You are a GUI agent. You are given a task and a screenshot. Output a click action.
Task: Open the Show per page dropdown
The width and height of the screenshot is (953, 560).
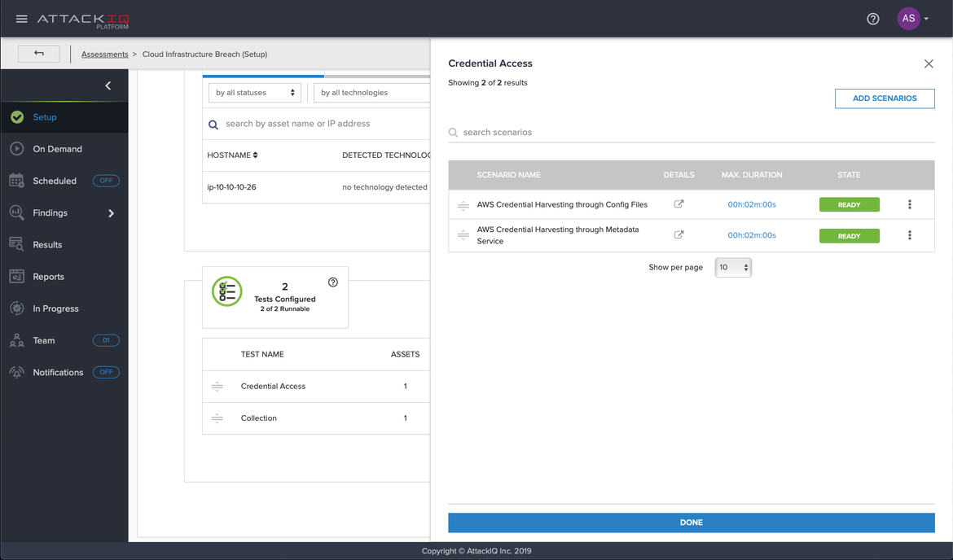[x=732, y=267]
